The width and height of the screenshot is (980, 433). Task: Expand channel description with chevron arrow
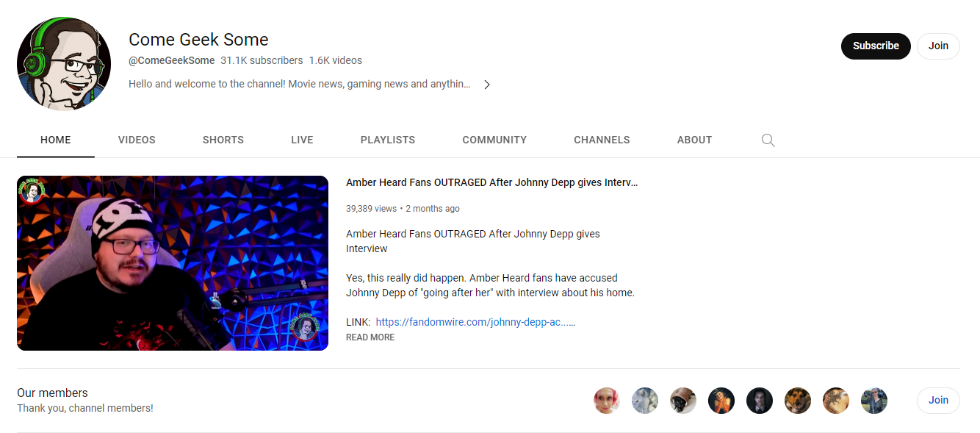tap(486, 85)
